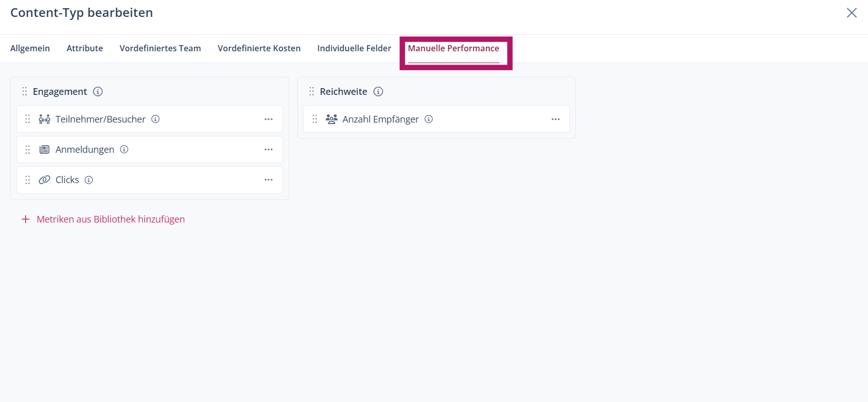
Task: Close the Content-Typ bearbeiten dialog
Action: pyautogui.click(x=852, y=13)
